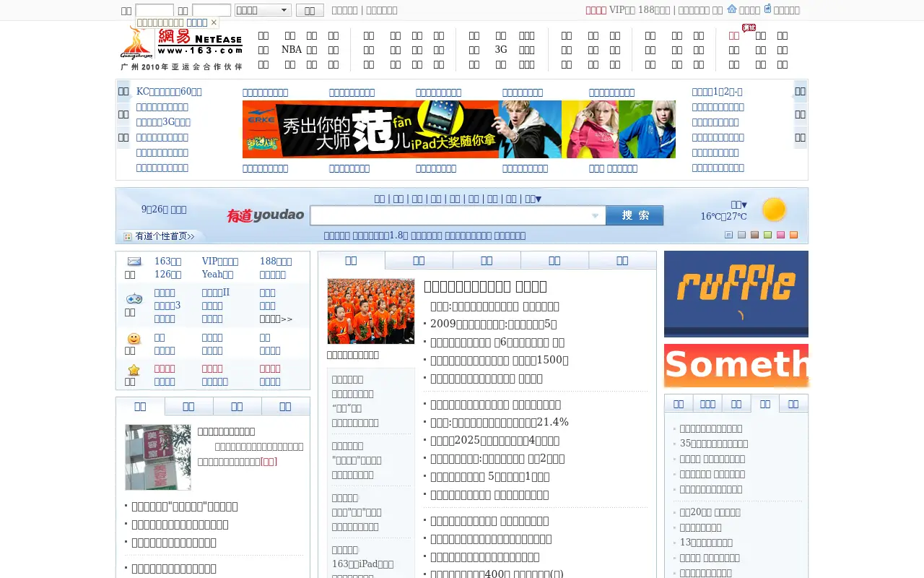The width and height of the screenshot is (924, 578).
Task: Select the orange skin color swatch
Action: (793, 235)
